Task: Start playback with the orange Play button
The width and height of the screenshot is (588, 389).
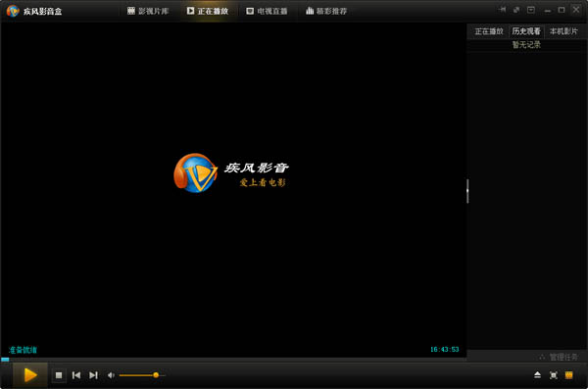Action: [30, 374]
